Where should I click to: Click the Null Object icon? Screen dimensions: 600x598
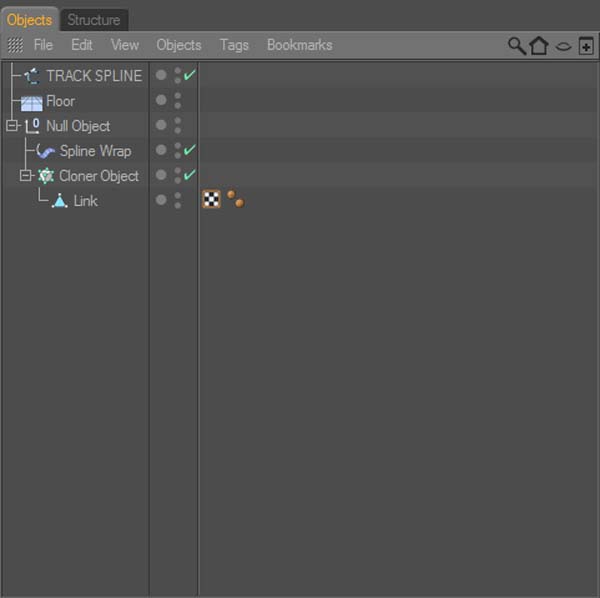pyautogui.click(x=32, y=126)
